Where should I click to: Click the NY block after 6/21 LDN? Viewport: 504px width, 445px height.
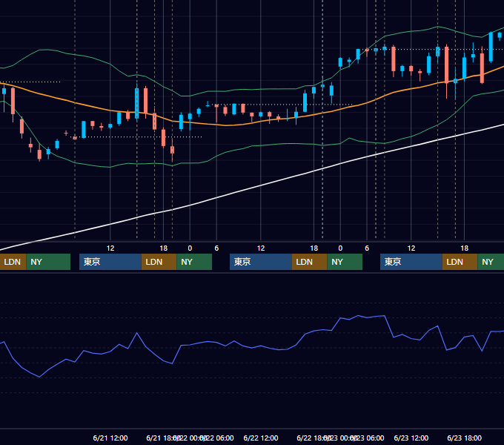click(x=194, y=262)
